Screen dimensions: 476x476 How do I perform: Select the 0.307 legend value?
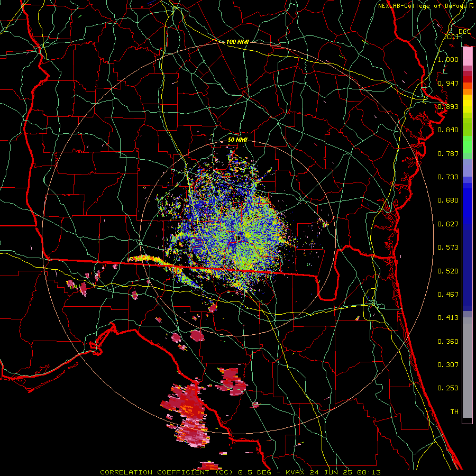448,365
